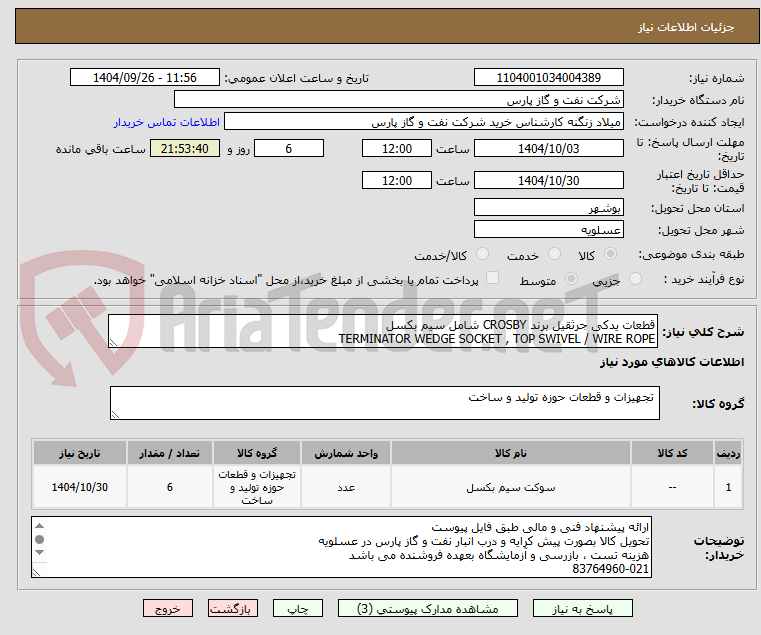Click resize handle of buyer notes textarea
This screenshot has width=761, height=635.
(x=36, y=573)
